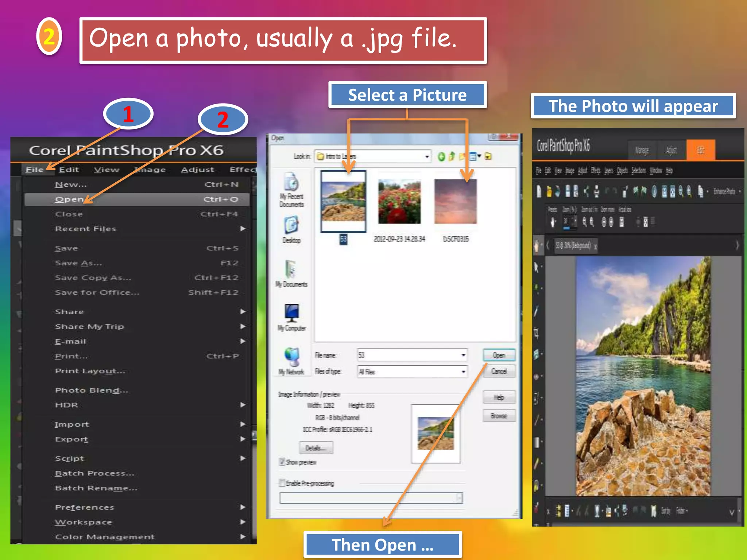The height and width of the screenshot is (560, 747).
Task: Click the Cancel button in the dialog
Action: pos(499,371)
